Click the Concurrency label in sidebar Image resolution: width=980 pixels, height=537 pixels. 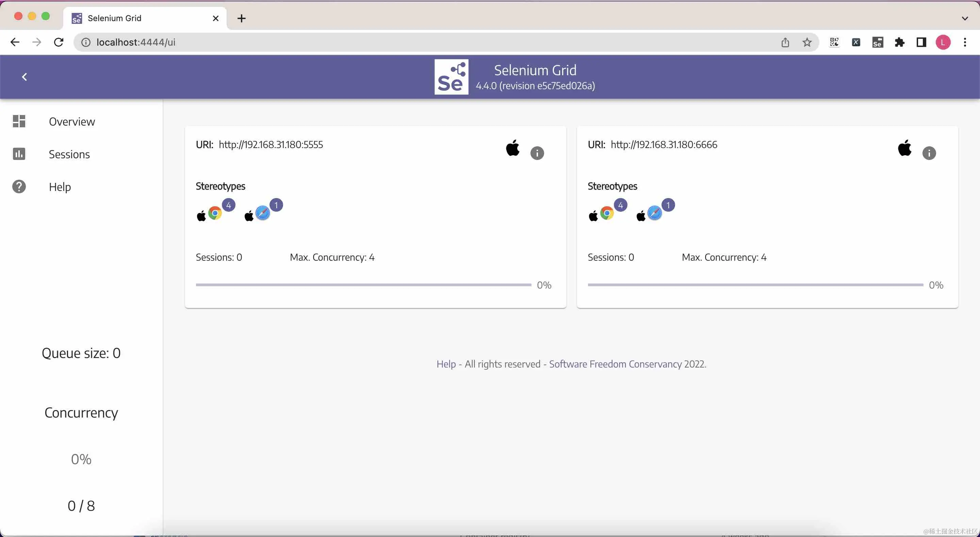(x=81, y=413)
